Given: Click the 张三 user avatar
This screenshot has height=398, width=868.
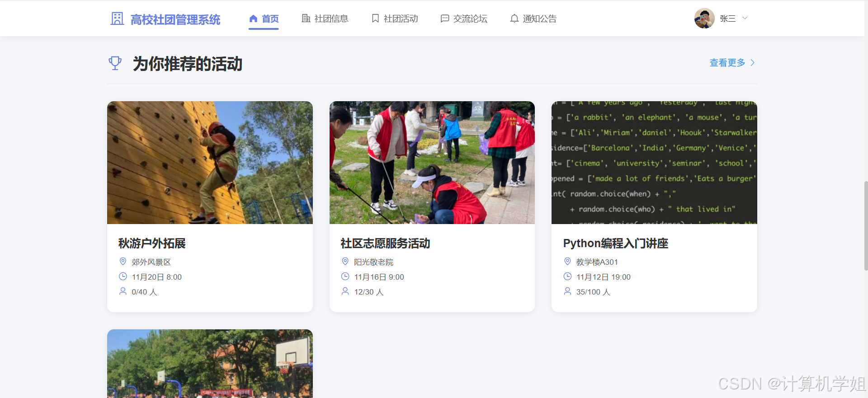Looking at the screenshot, I should coord(704,19).
